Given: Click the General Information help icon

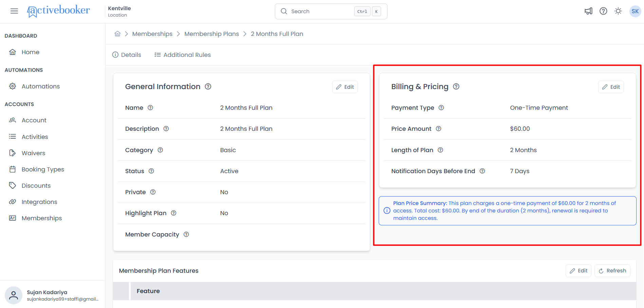Looking at the screenshot, I should [208, 86].
